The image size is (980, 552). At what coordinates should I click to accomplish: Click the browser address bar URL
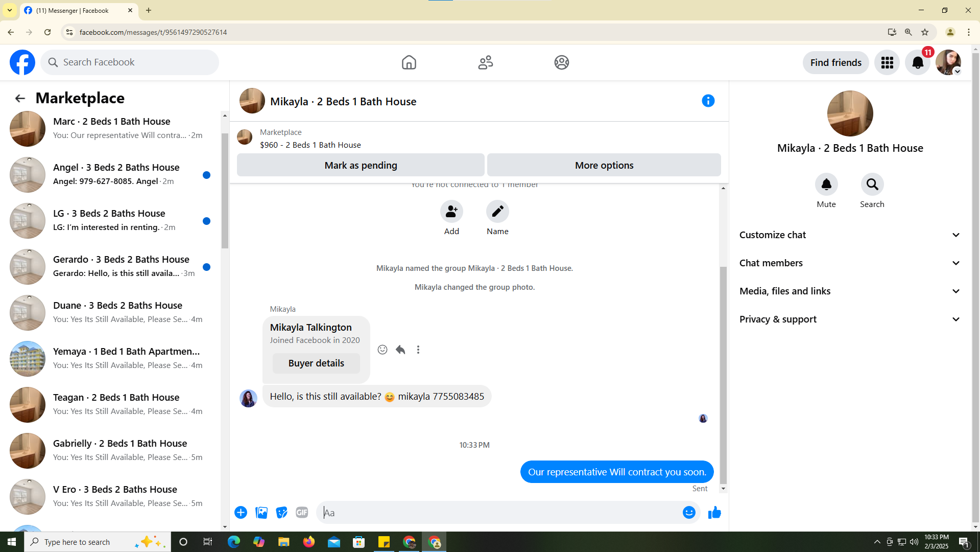(x=153, y=32)
